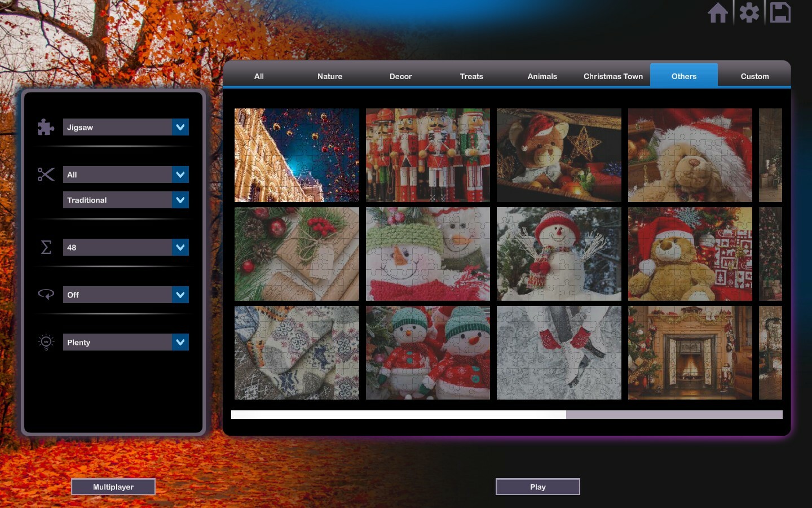
Task: Click the rotation arrow icon
Action: pos(45,294)
